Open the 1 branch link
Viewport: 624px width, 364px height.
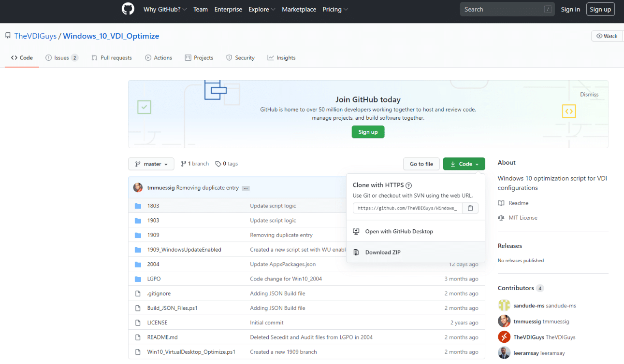click(x=195, y=164)
